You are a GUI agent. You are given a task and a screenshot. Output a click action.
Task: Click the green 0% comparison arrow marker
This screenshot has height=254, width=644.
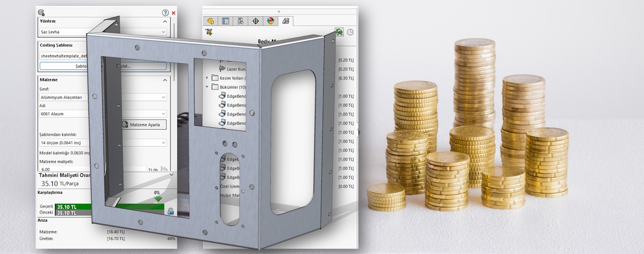click(x=158, y=199)
